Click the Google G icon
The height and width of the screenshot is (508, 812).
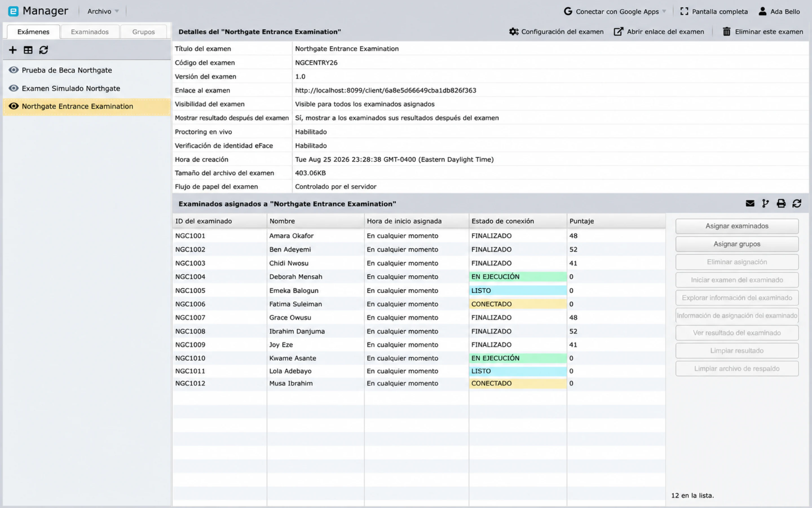(x=568, y=11)
